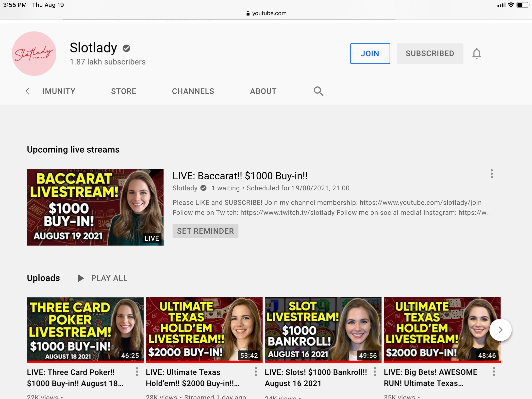The width and height of the screenshot is (532, 399).
Task: Open three-dot menu for Three Card Poker video
Action: pos(137,372)
